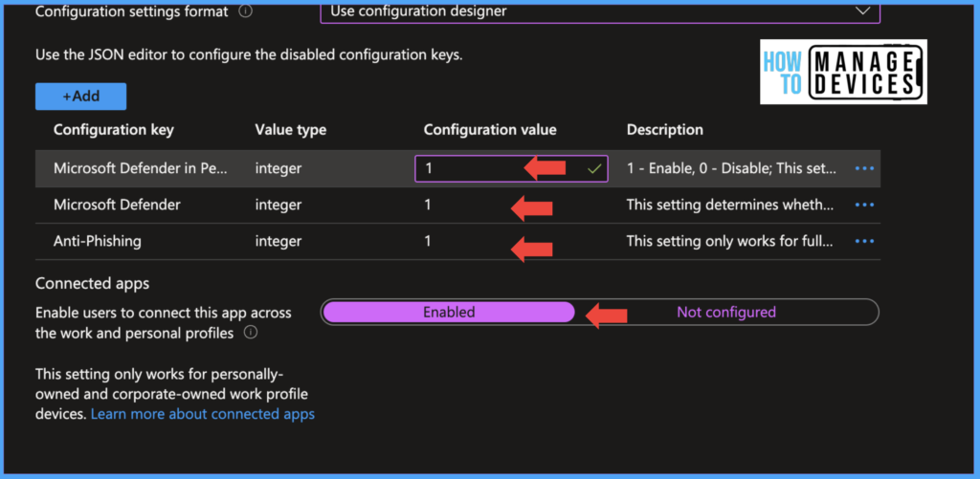Open the Configuration settings format dropdown
Screen dimensions: 980x479
tap(600, 11)
